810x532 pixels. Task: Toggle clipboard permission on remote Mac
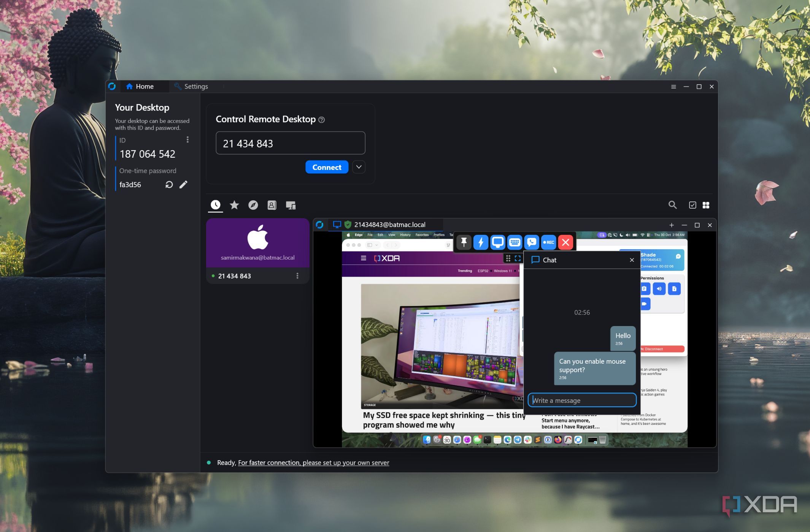coord(644,289)
